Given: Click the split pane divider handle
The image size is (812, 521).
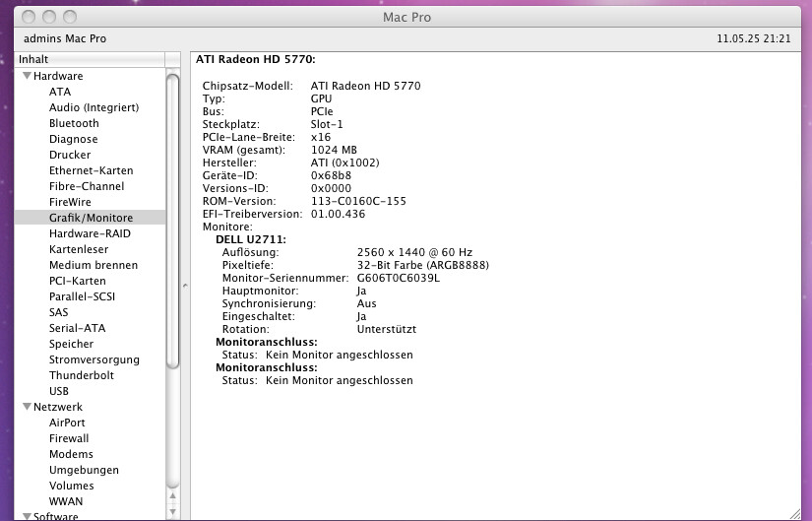Looking at the screenshot, I should pyautogui.click(x=185, y=286).
